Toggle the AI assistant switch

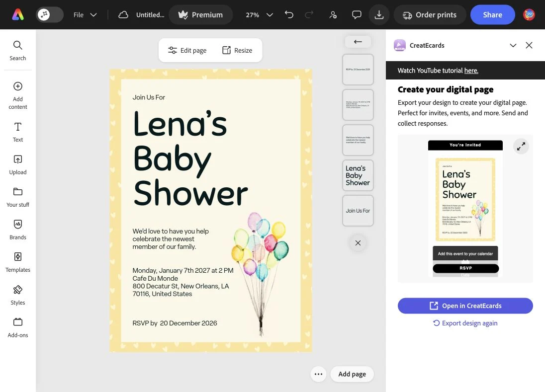(50, 14)
